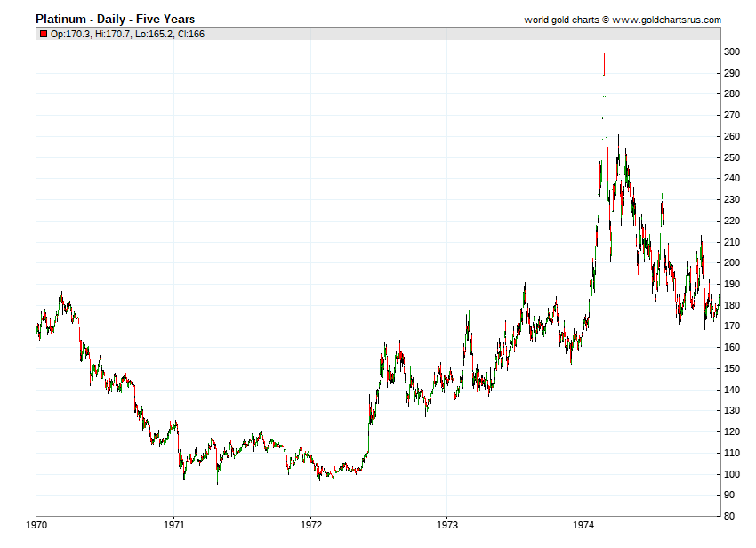
Task: Click the 150 y-axis label
Action: pyautogui.click(x=732, y=368)
